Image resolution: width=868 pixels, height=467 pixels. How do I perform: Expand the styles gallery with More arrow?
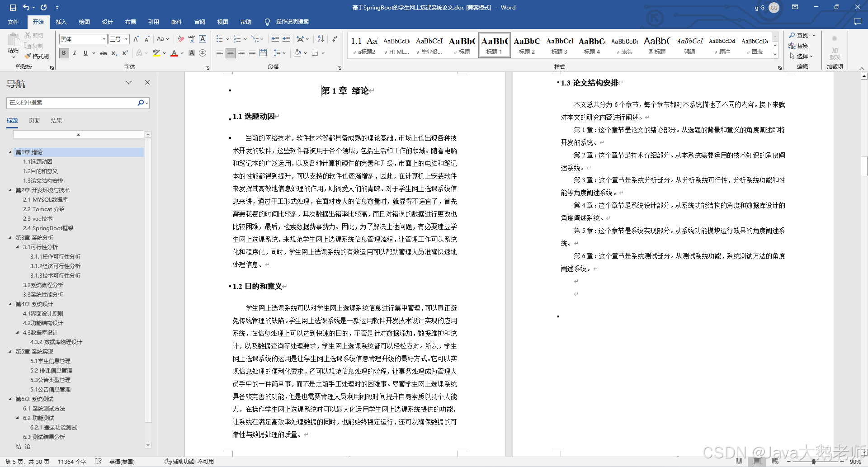coord(775,55)
